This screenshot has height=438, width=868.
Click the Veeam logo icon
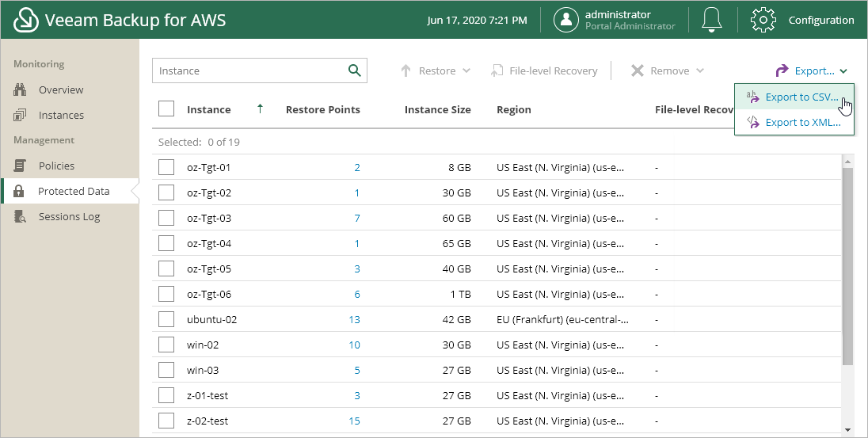pyautogui.click(x=25, y=20)
